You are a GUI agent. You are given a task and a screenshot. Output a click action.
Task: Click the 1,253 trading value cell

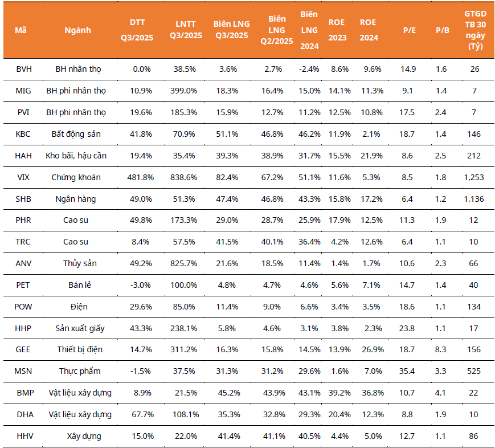coord(473,177)
